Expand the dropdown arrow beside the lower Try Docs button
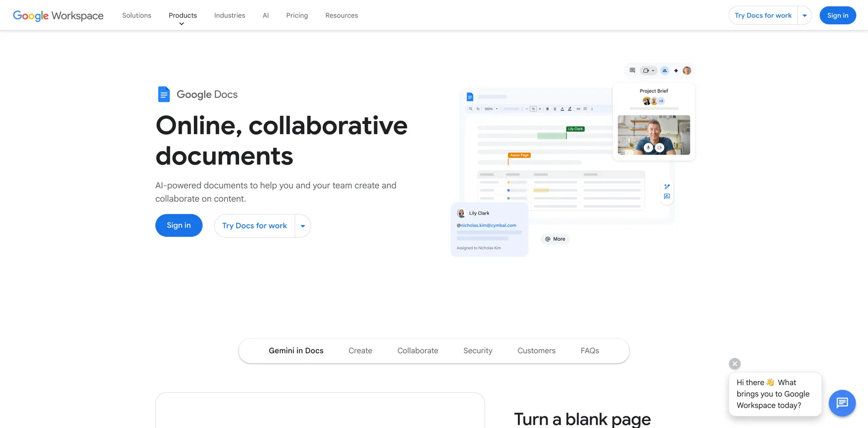 coord(303,226)
